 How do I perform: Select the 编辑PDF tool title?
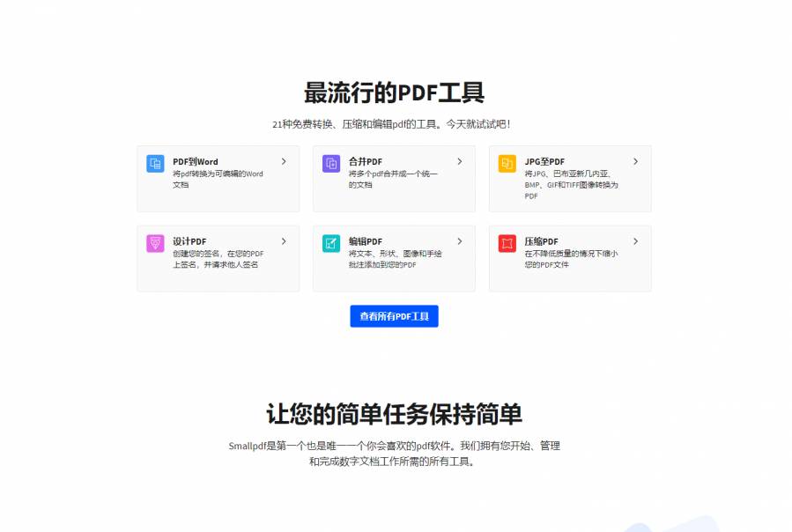point(366,241)
